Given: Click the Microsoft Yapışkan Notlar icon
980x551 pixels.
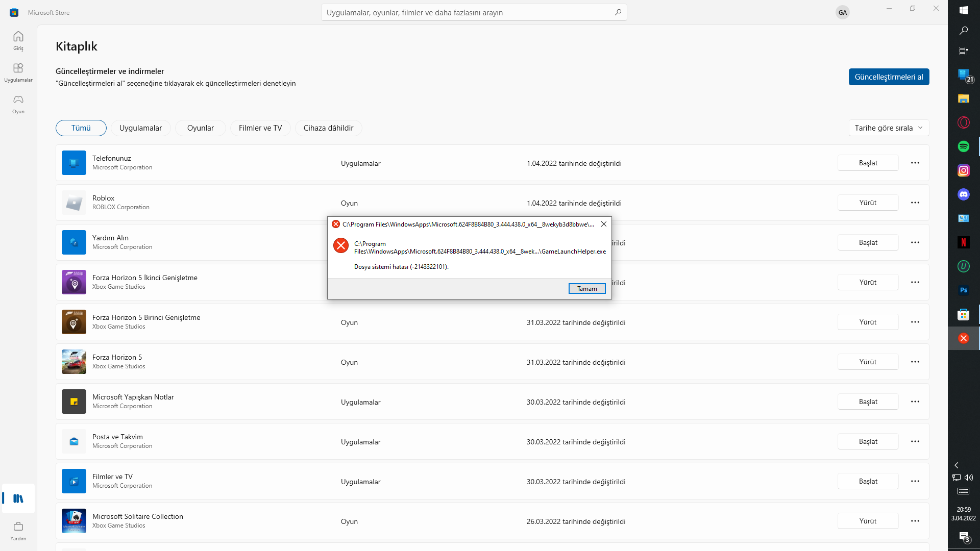Looking at the screenshot, I should coord(74,402).
